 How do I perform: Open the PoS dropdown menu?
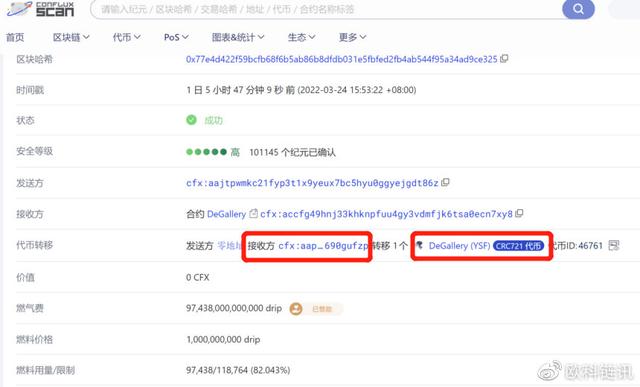(x=176, y=38)
